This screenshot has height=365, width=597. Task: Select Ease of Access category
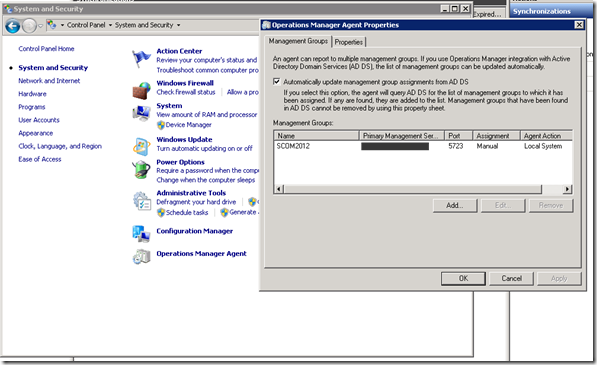click(x=40, y=159)
